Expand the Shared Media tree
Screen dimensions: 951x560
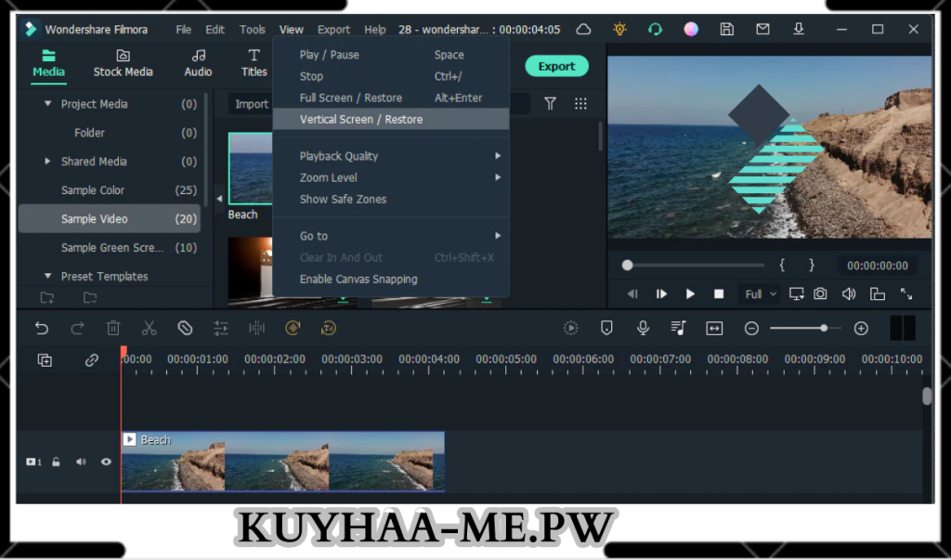click(47, 162)
